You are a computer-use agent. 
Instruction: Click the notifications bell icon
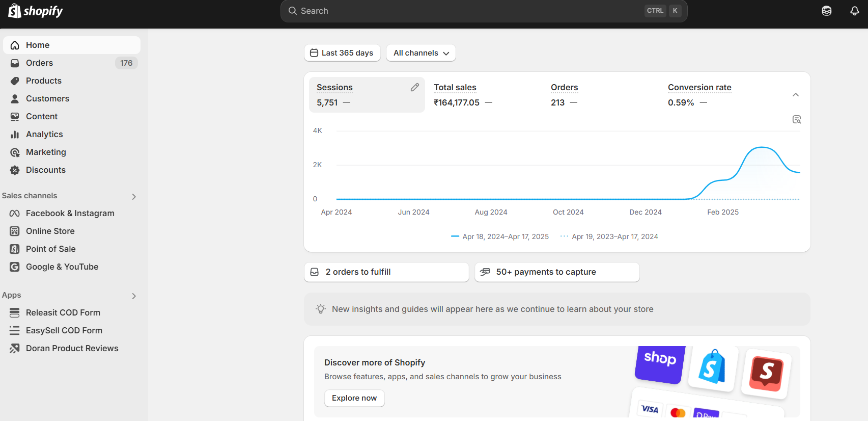(x=854, y=11)
